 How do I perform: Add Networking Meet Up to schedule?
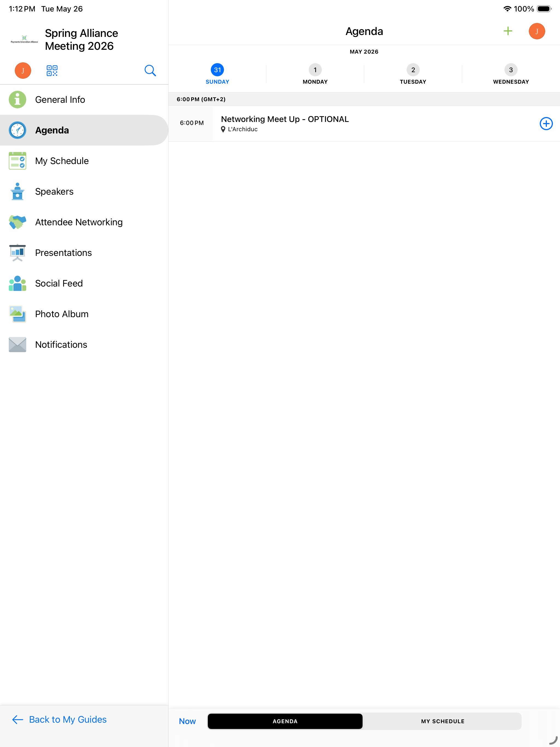(x=546, y=124)
